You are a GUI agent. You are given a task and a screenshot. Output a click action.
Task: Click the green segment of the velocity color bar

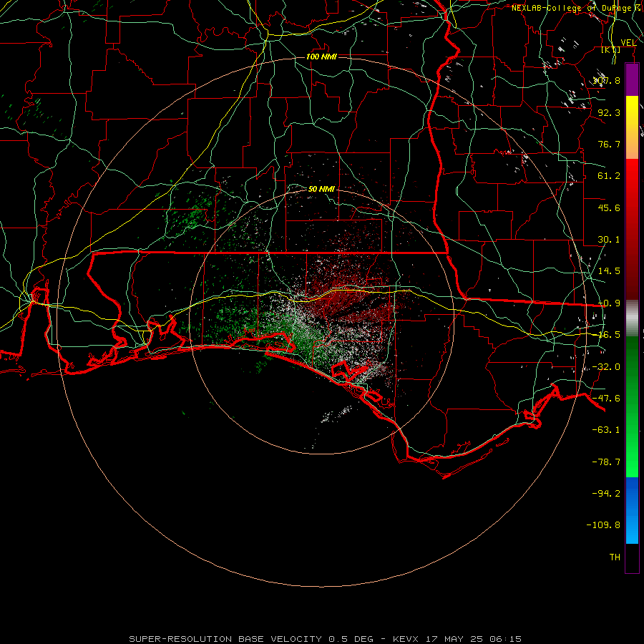point(632,406)
